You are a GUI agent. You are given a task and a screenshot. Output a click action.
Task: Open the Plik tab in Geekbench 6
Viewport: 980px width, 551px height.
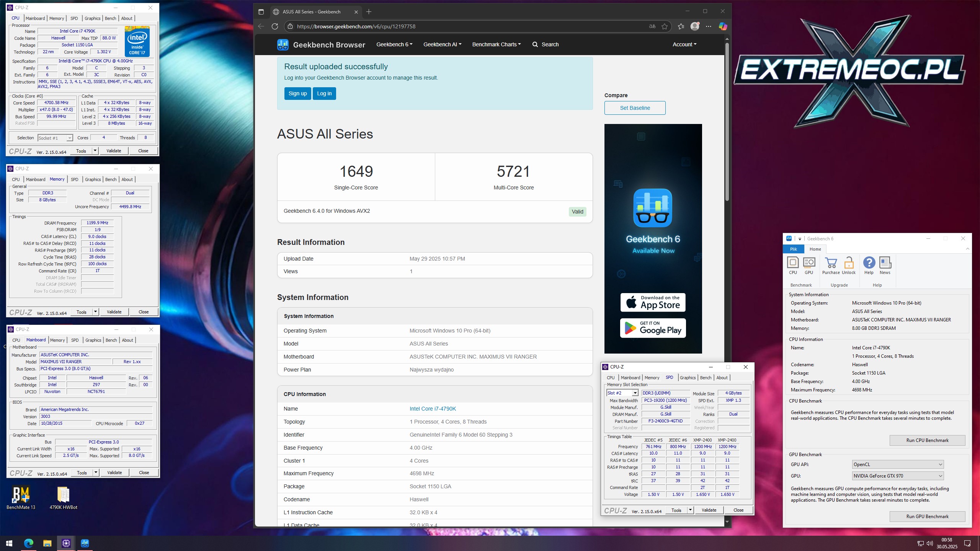[794, 249]
